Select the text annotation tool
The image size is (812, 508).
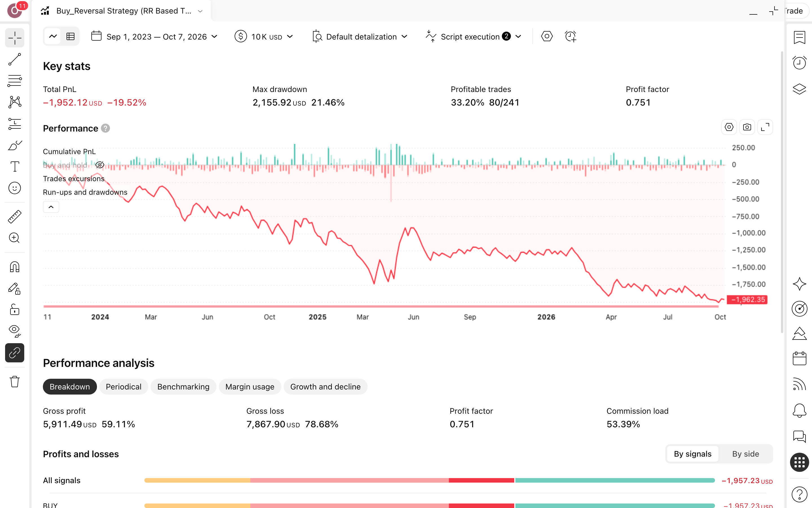click(x=15, y=167)
